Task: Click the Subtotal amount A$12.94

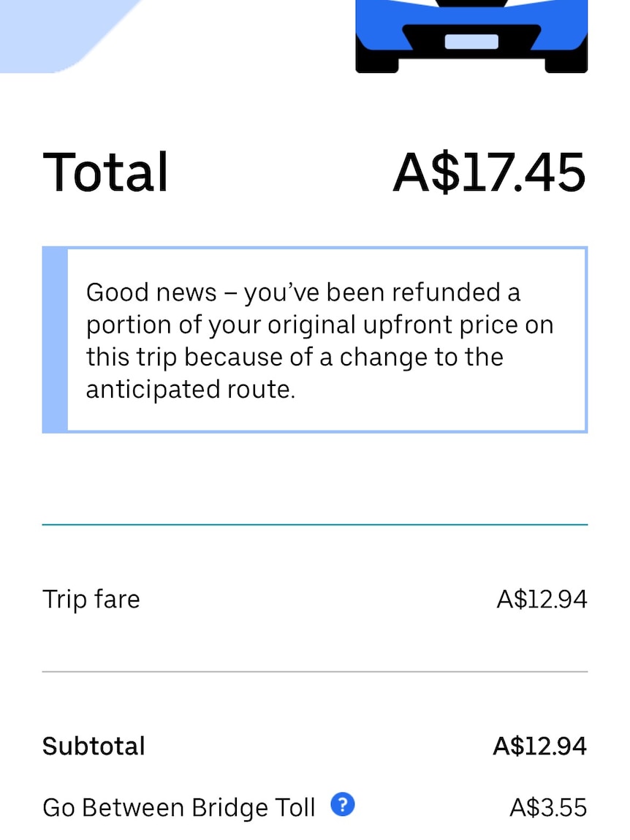Action: click(540, 746)
